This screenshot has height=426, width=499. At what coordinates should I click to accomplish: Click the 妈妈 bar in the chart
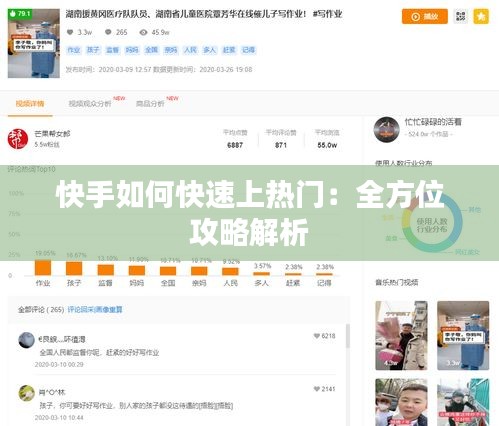pos(137,271)
